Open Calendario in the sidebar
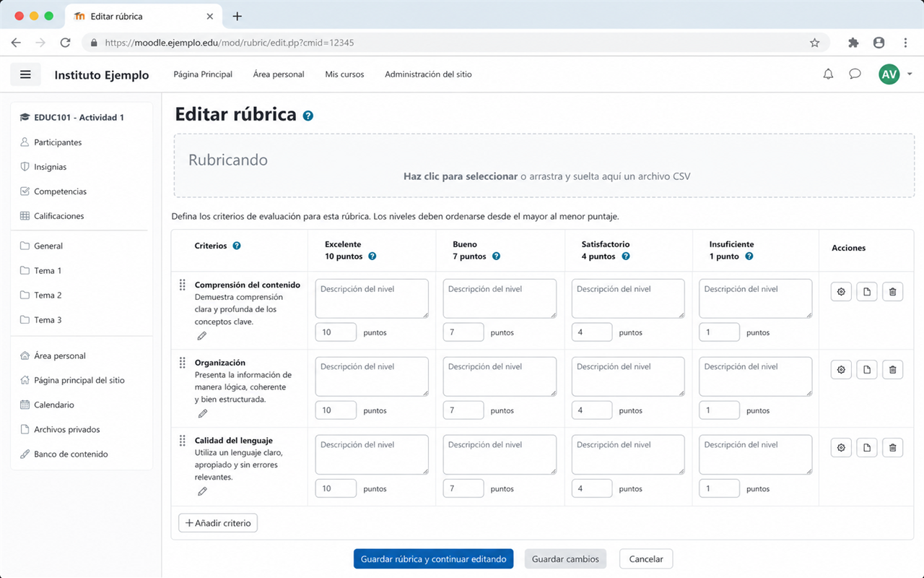Viewport: 924px width, 578px height. point(53,405)
